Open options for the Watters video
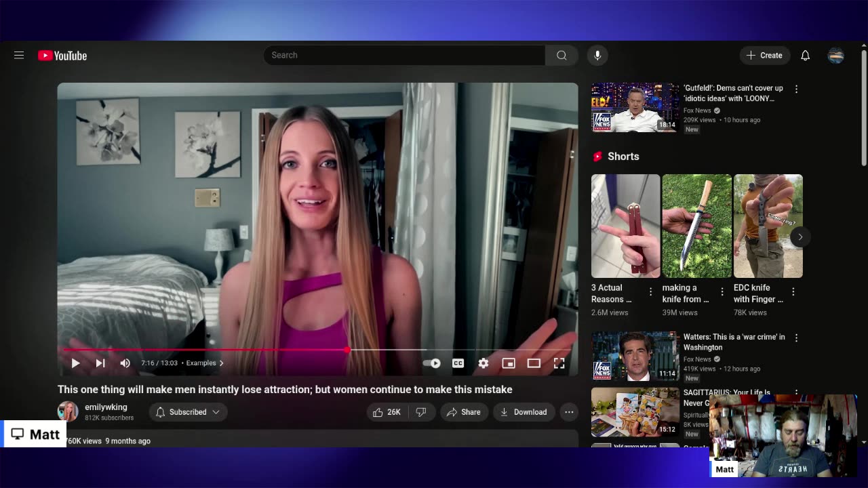868x488 pixels. [x=796, y=338]
